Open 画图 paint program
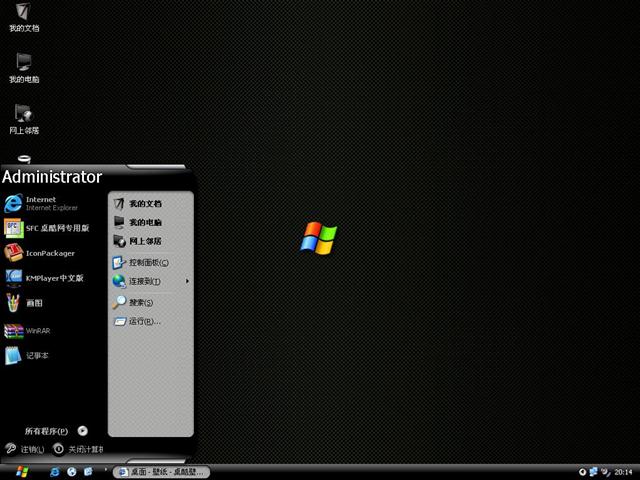The image size is (640, 480). pos(51,303)
